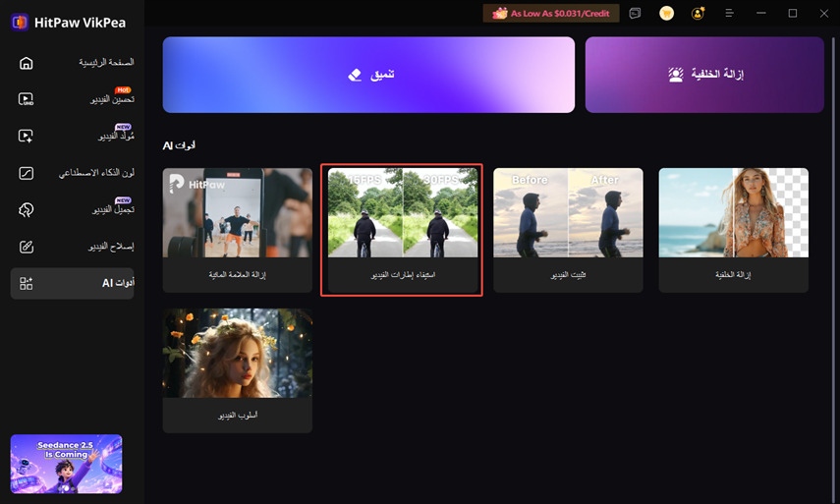The width and height of the screenshot is (840, 504).
Task: Select the AI color curve icon
Action: pos(26,173)
